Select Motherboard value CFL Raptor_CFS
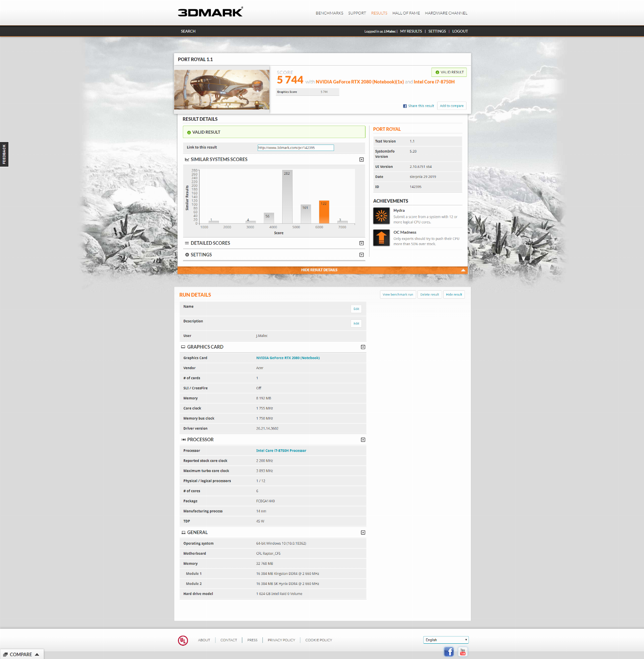The image size is (644, 659). 268,554
